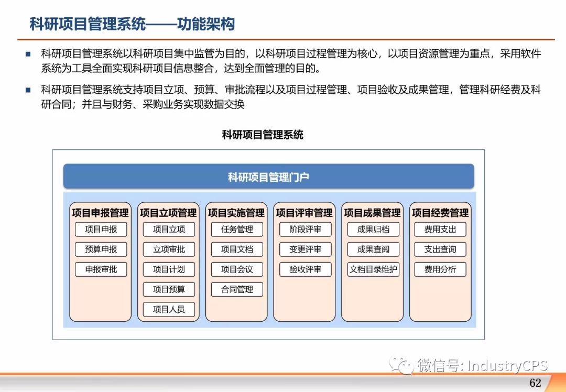Image resolution: width=566 pixels, height=392 pixels.
Task: Select the 任务管理 box
Action: click(237, 229)
